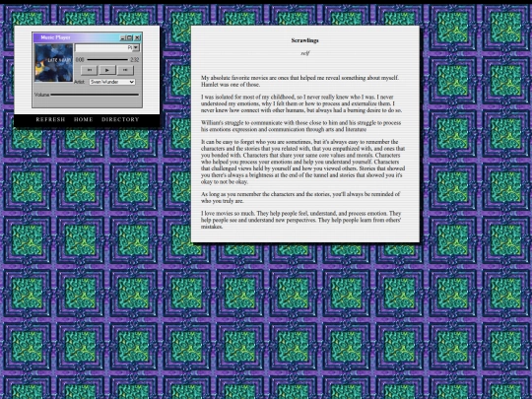The height and width of the screenshot is (399, 532).
Task: Open the DIRECTORY link
Action: [120, 119]
